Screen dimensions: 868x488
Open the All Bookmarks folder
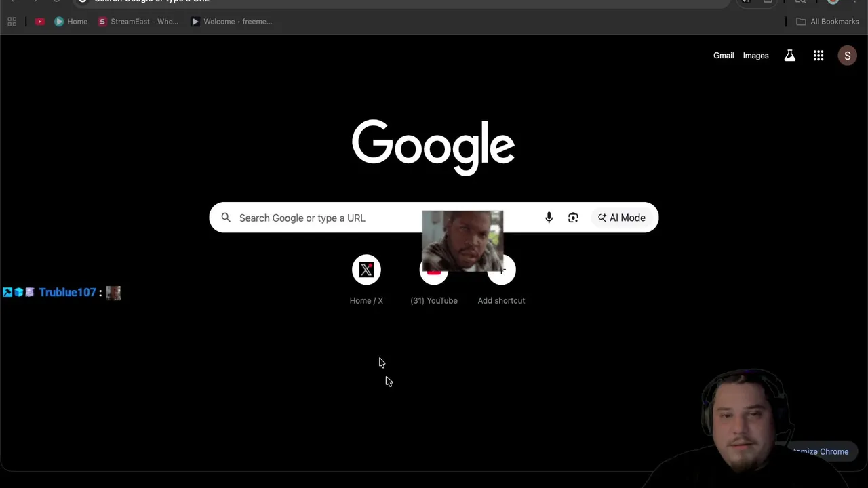pos(827,22)
